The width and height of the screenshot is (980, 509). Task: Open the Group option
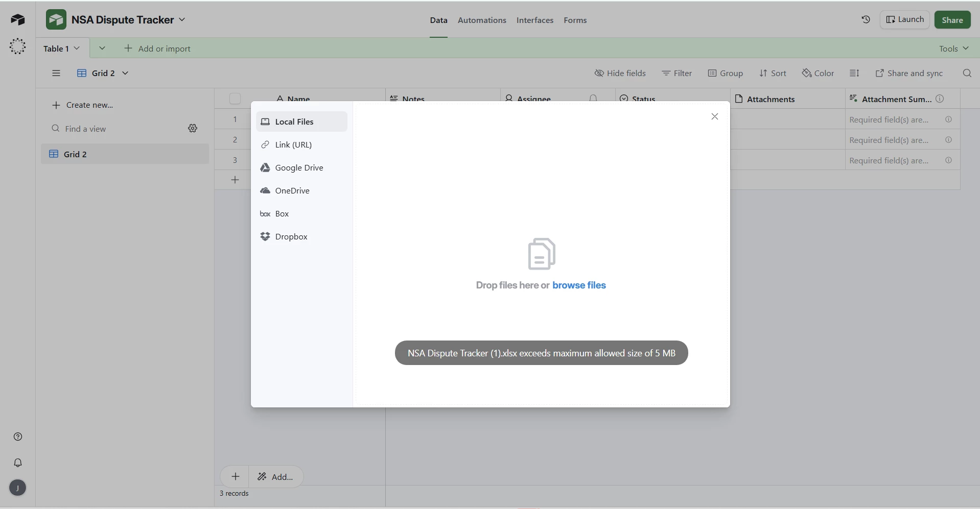[x=726, y=73]
